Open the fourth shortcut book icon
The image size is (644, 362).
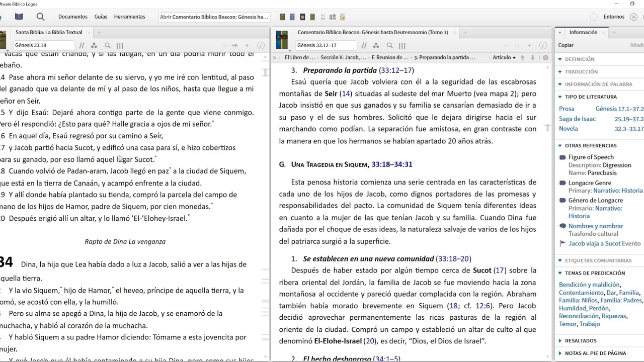312,17
